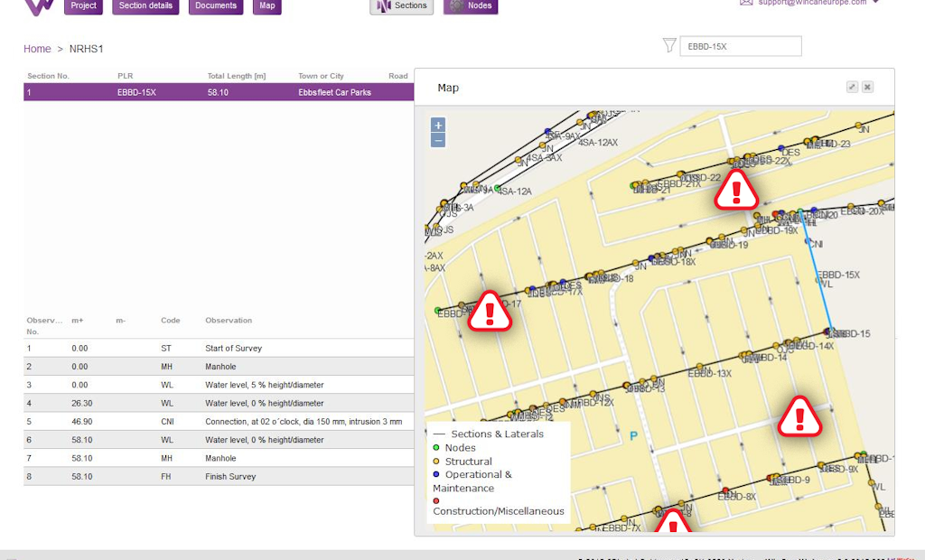
Task: Open the Documents button
Action: (216, 6)
